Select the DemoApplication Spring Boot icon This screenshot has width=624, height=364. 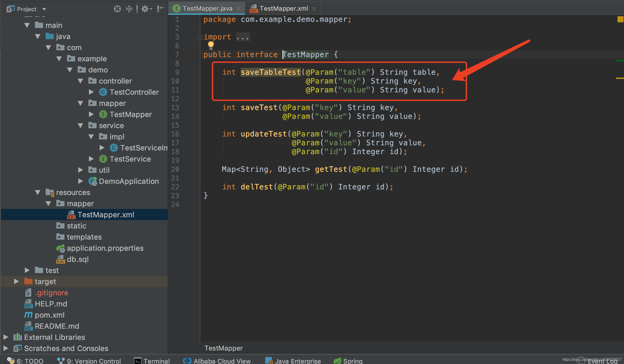(93, 181)
